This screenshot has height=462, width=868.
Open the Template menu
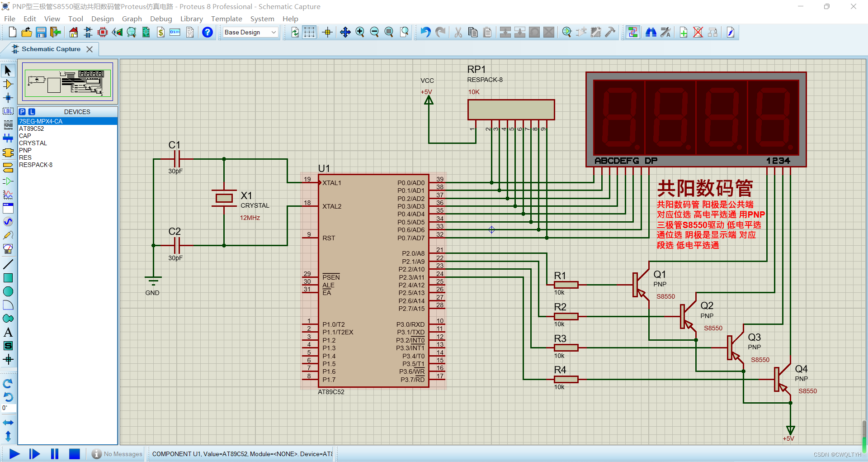pyautogui.click(x=226, y=19)
